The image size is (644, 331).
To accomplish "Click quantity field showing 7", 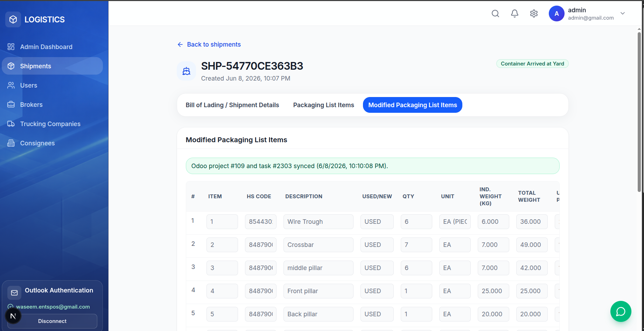I will 416,245.
